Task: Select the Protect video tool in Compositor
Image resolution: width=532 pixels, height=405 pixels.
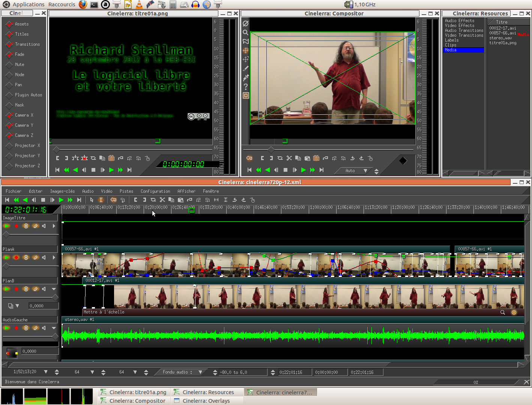Action: (246, 23)
